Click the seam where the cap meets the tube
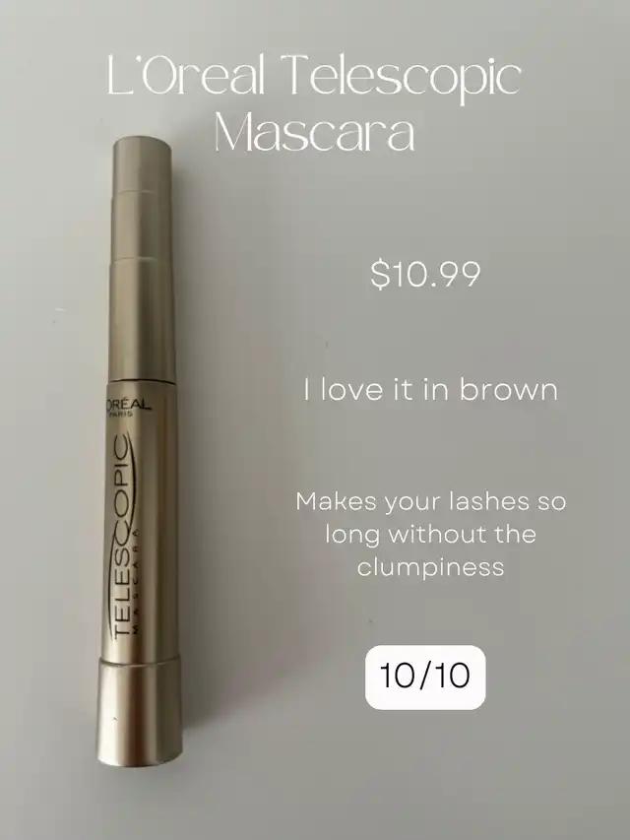This screenshot has width=630, height=840. 142,381
